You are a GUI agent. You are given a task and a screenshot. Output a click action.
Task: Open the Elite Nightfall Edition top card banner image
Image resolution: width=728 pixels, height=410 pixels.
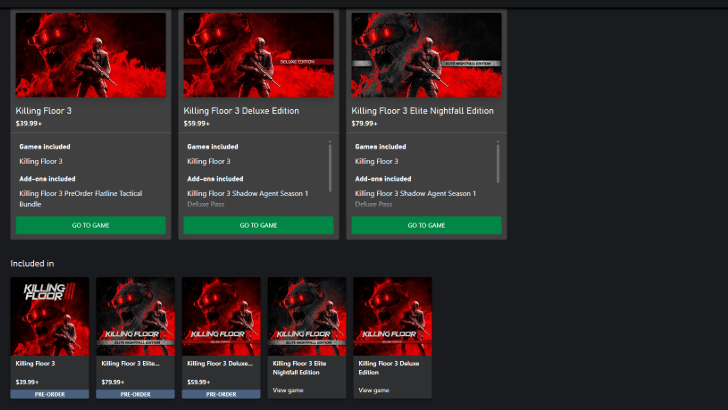tap(426, 55)
